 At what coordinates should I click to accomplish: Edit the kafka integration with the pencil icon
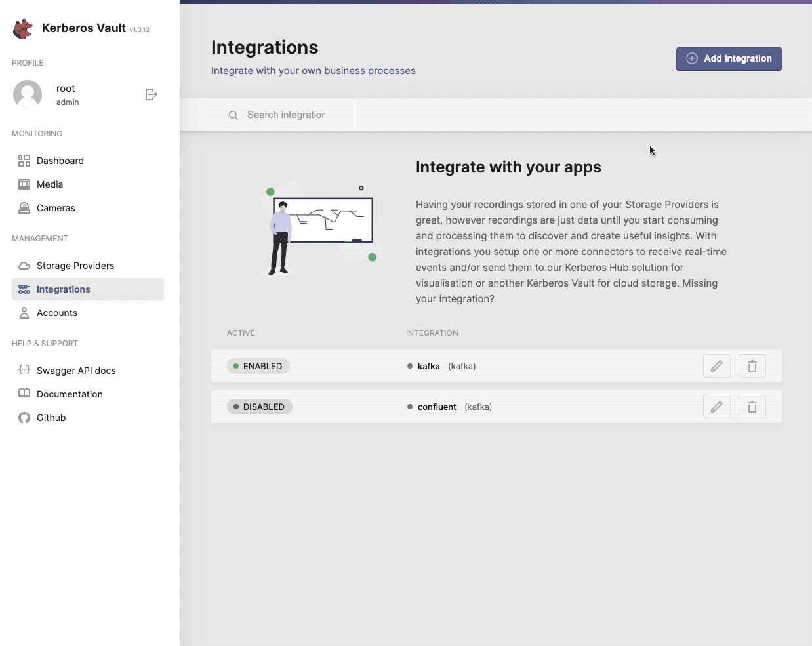716,366
